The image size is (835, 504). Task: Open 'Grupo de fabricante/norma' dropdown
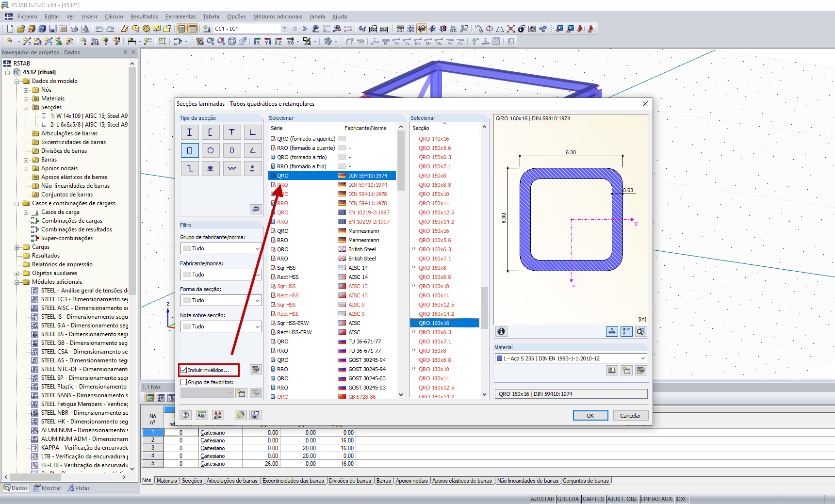pyautogui.click(x=221, y=248)
